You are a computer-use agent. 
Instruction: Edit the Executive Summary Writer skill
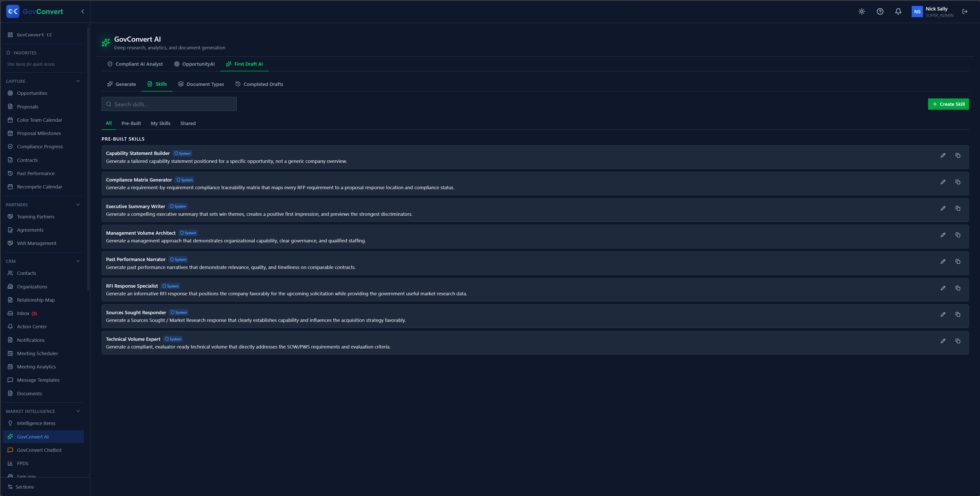tap(943, 208)
